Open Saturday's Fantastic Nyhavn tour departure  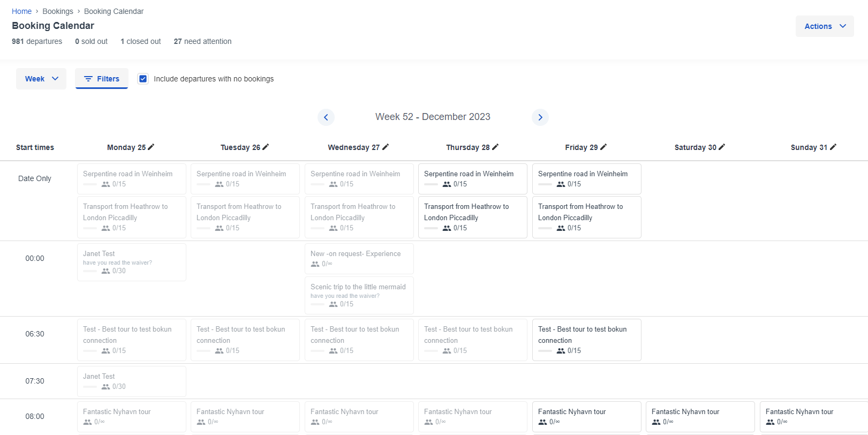point(700,416)
